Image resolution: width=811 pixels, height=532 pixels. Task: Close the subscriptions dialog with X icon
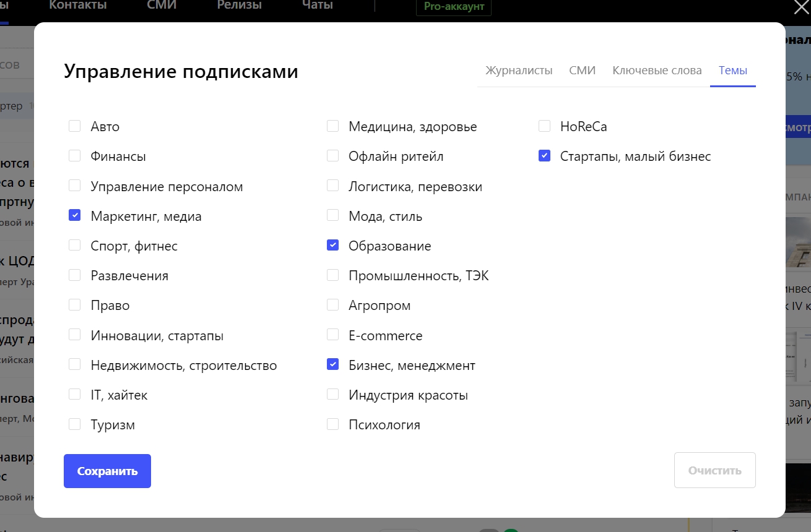(801, 7)
